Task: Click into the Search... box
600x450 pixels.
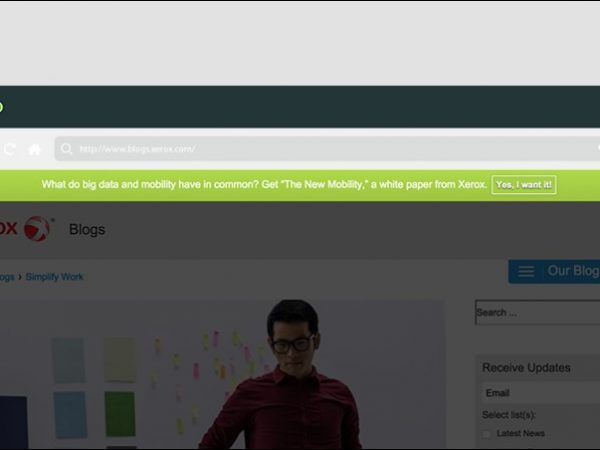Action: (x=537, y=312)
